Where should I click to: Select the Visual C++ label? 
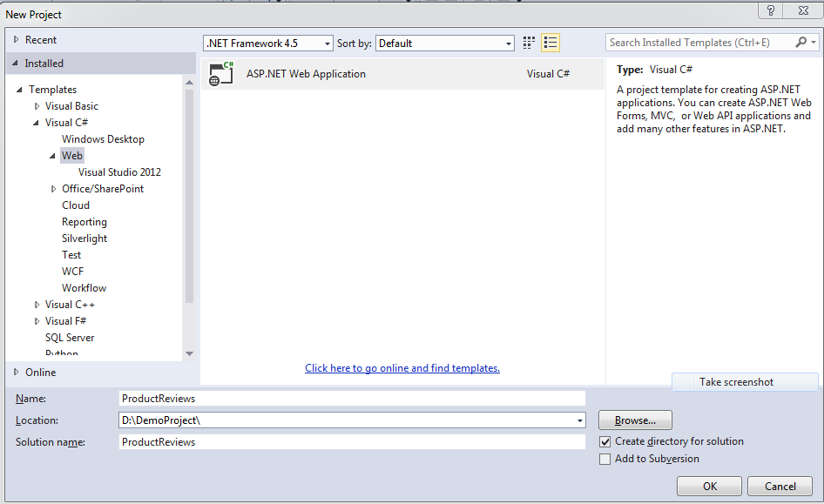point(70,305)
